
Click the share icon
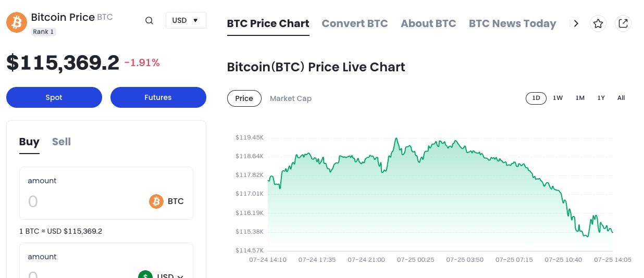coord(623,23)
